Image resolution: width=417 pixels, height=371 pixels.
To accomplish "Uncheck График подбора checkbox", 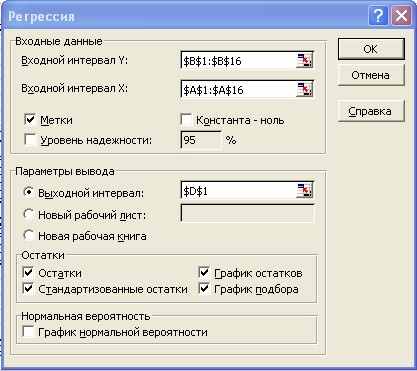I will click(x=204, y=288).
